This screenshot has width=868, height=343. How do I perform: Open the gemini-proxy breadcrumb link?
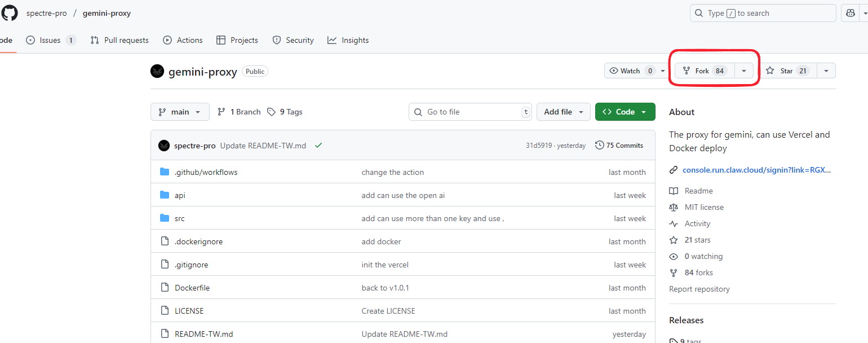coord(107,13)
